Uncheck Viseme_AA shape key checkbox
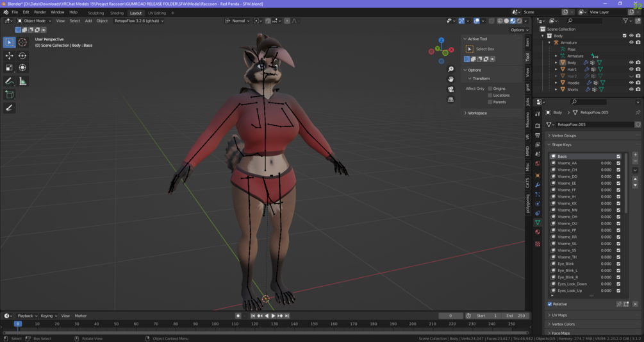 618,163
